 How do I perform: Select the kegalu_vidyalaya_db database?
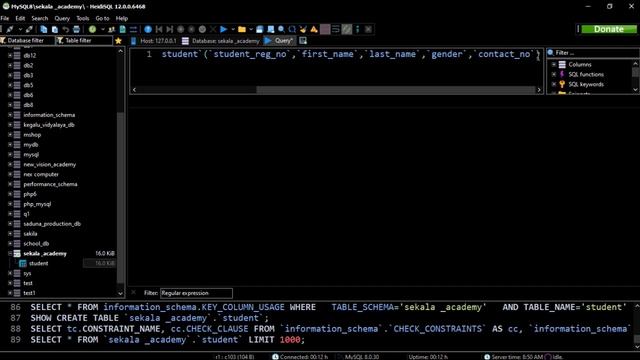[49, 125]
